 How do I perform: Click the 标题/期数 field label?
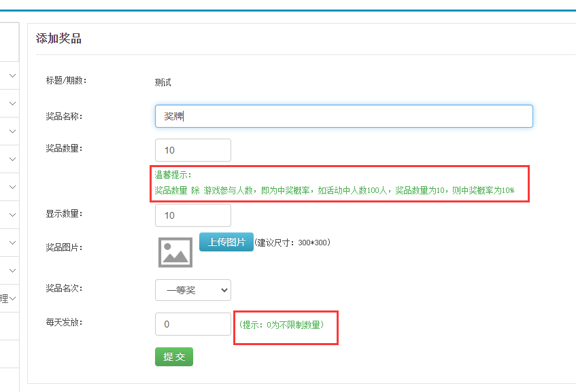(x=66, y=80)
